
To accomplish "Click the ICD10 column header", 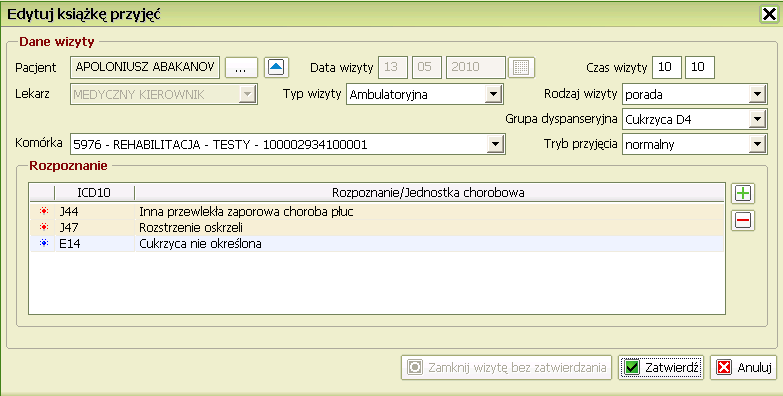I will (x=94, y=192).
